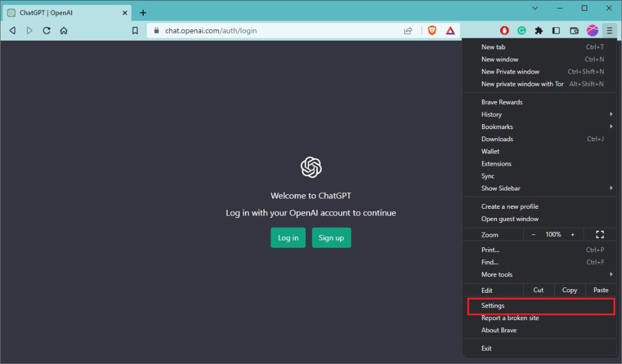The image size is (622, 364).
Task: Click the Brave Rewards triangle icon
Action: tap(450, 30)
